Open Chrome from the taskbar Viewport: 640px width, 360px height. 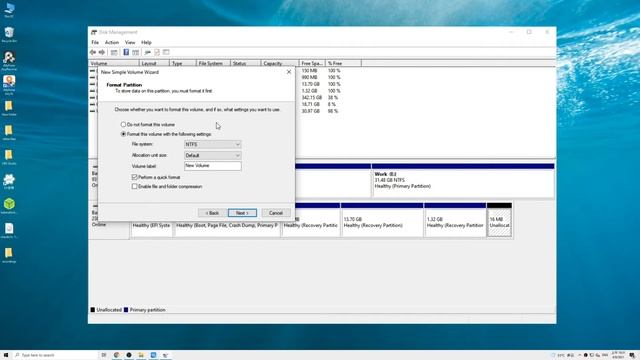pyautogui.click(x=116, y=355)
